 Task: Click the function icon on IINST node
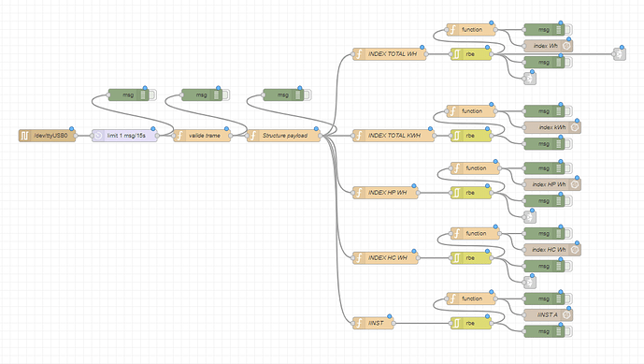(359, 323)
